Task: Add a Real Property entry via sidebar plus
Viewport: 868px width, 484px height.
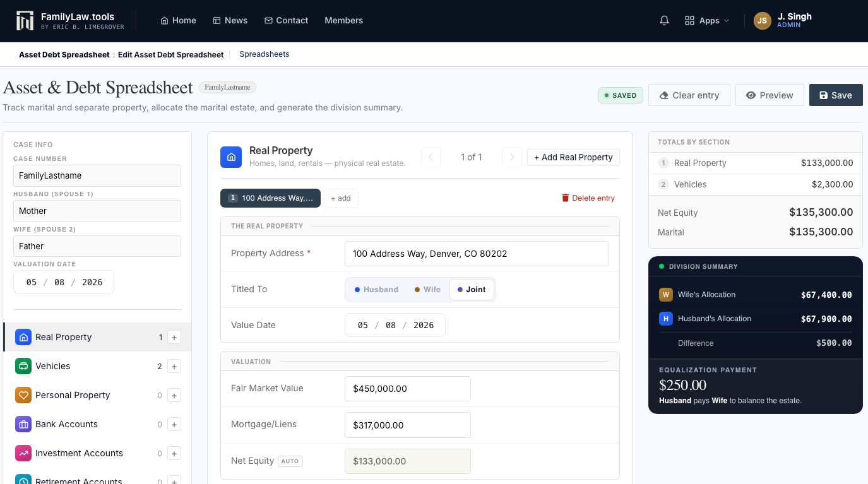Action: 175,337
